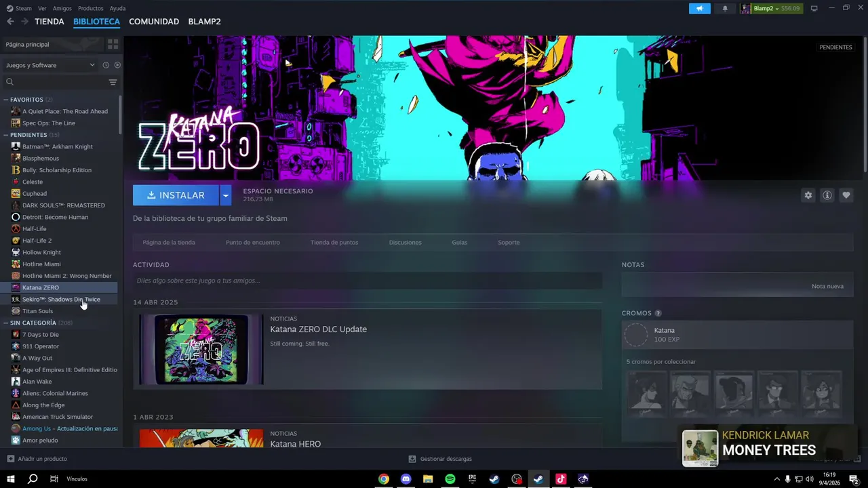Select Titan Souls in the library
868x488 pixels.
point(37,311)
